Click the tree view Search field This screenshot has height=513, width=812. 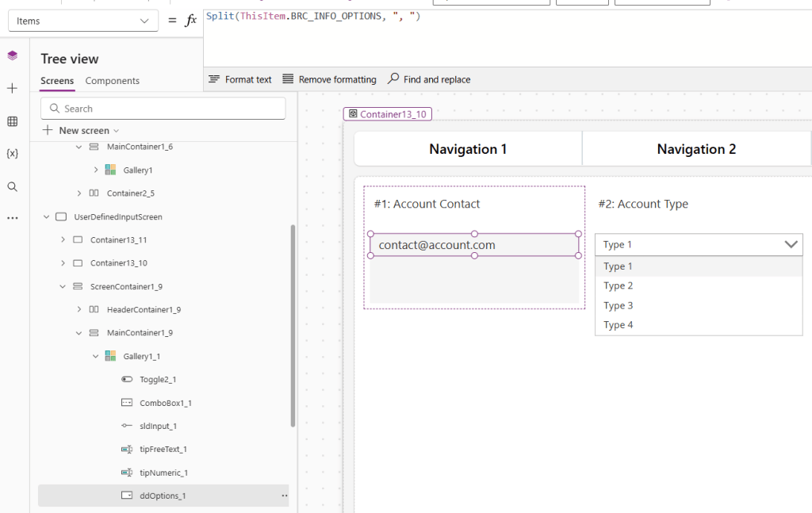pyautogui.click(x=163, y=109)
